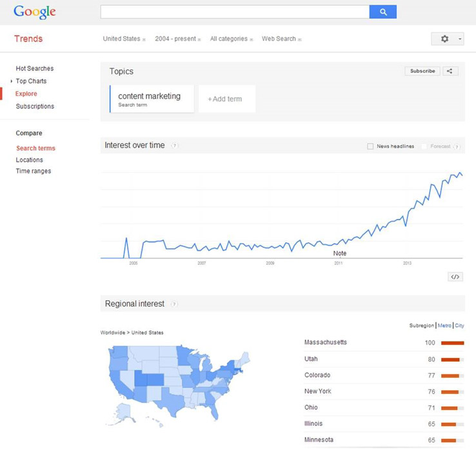Open the United States region dropdown
This screenshot has height=451, width=476.
[124, 39]
